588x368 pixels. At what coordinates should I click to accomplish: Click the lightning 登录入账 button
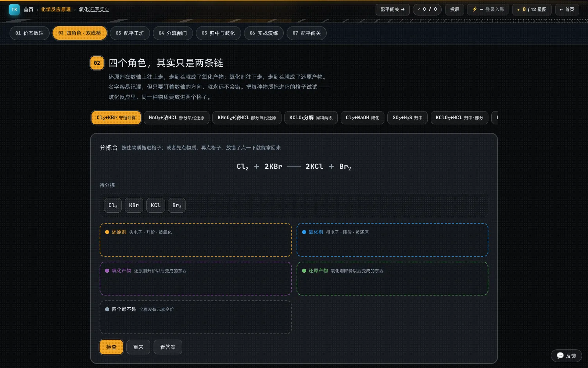tap(488, 10)
